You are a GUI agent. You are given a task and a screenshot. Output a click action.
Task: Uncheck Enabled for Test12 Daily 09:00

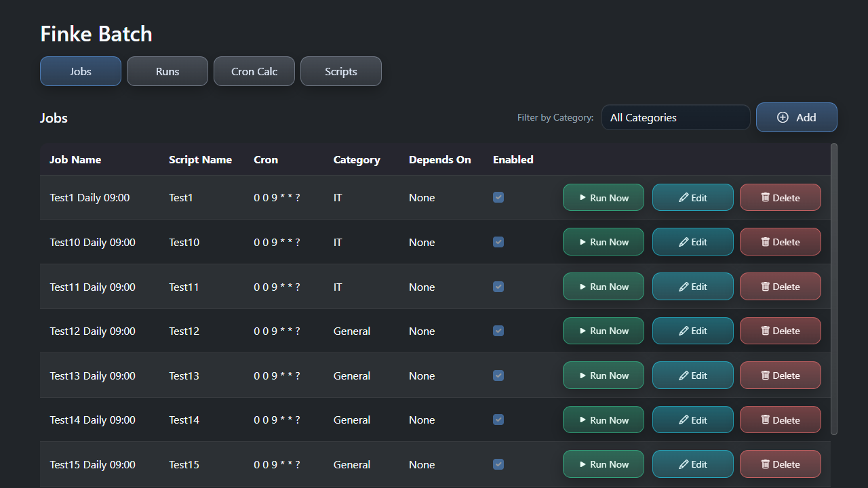(498, 331)
